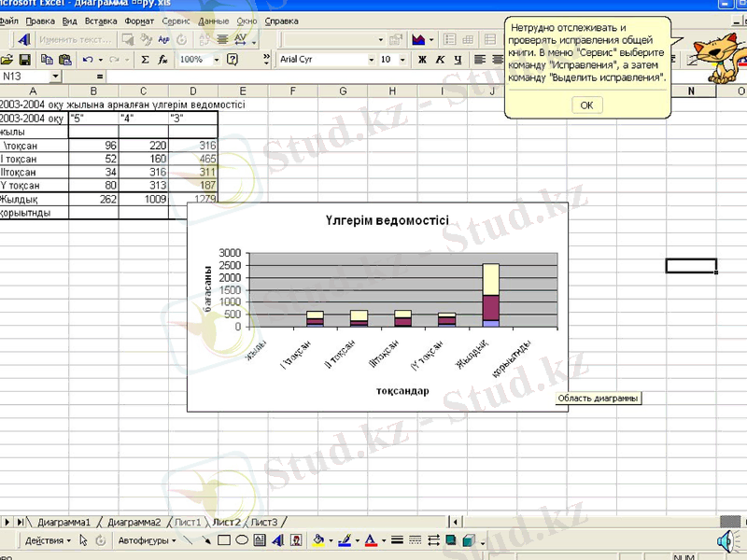The height and width of the screenshot is (560, 747).
Task: Click the Save icon
Action: point(23,60)
